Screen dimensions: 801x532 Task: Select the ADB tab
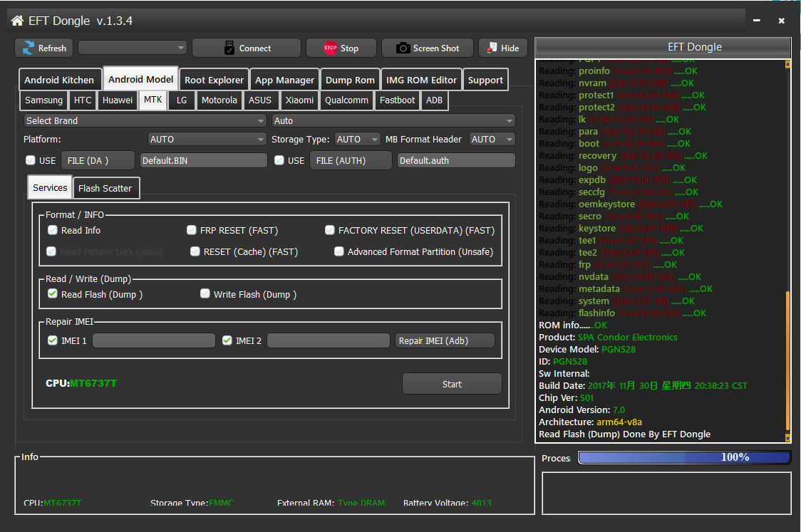pyautogui.click(x=434, y=100)
